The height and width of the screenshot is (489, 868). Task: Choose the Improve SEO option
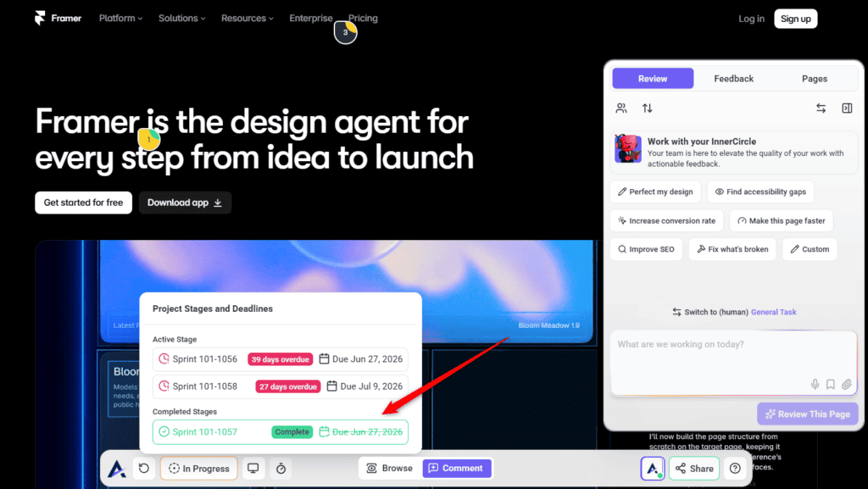click(x=646, y=249)
